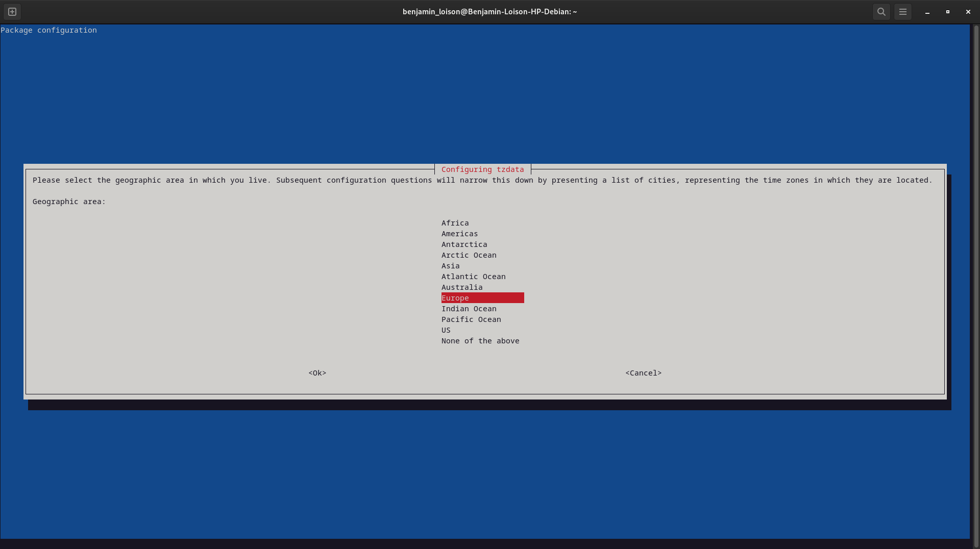The height and width of the screenshot is (549, 980).
Task: Choose Atlantic Ocean entry
Action: [x=473, y=277]
